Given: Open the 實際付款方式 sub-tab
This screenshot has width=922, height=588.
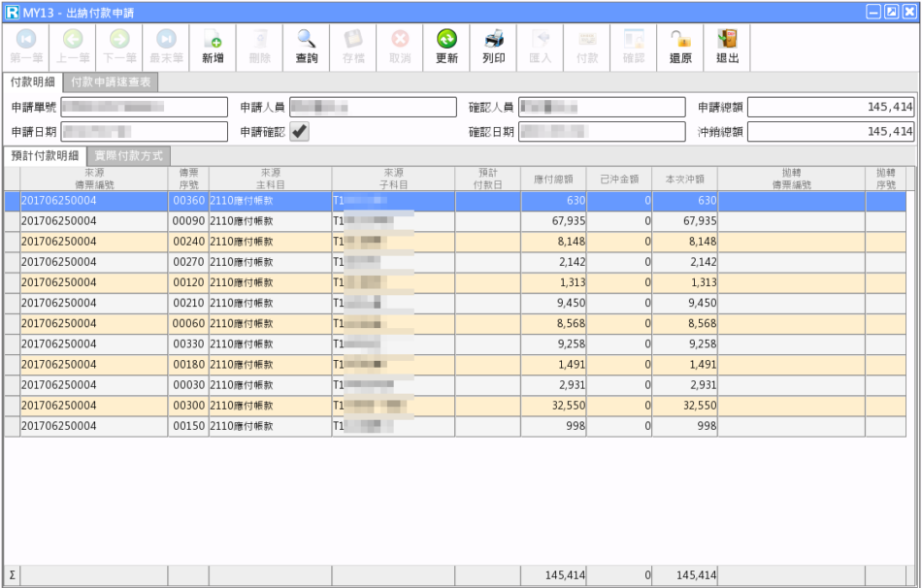Looking at the screenshot, I should click(129, 156).
